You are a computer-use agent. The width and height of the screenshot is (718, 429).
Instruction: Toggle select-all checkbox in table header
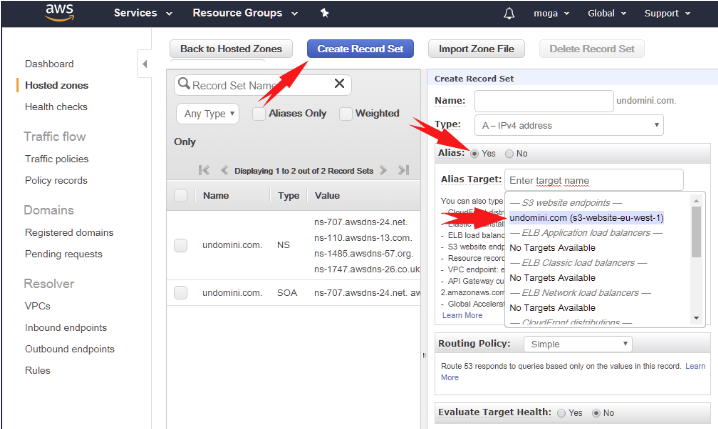pyautogui.click(x=181, y=195)
